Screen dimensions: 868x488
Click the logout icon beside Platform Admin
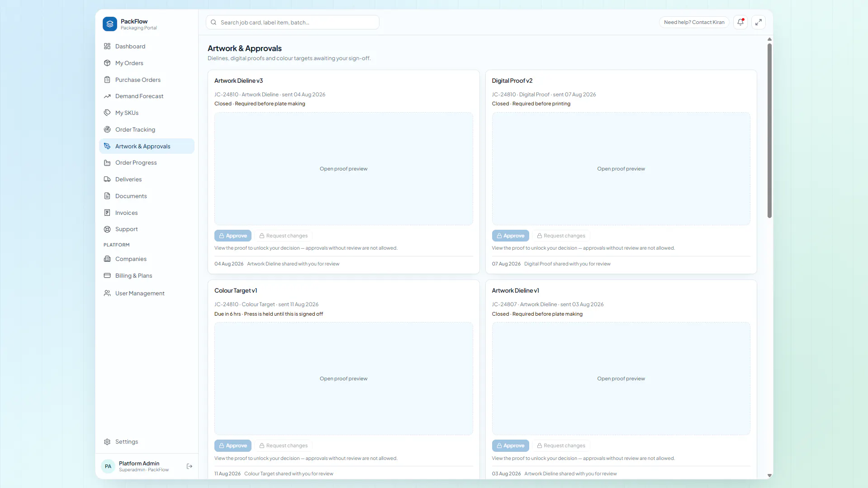[190, 466]
